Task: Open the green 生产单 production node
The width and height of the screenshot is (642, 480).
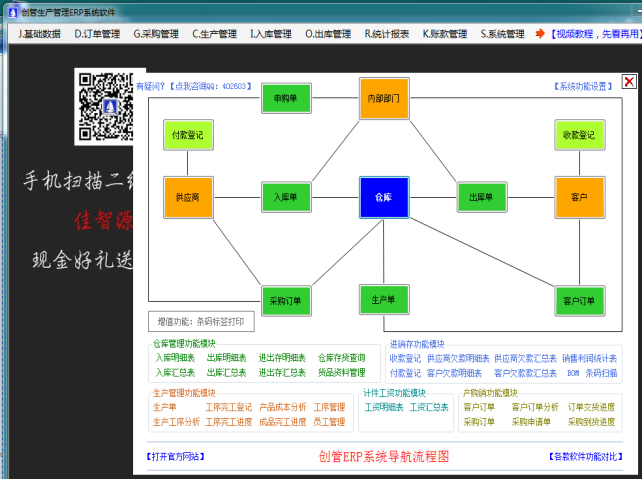Action: point(384,299)
